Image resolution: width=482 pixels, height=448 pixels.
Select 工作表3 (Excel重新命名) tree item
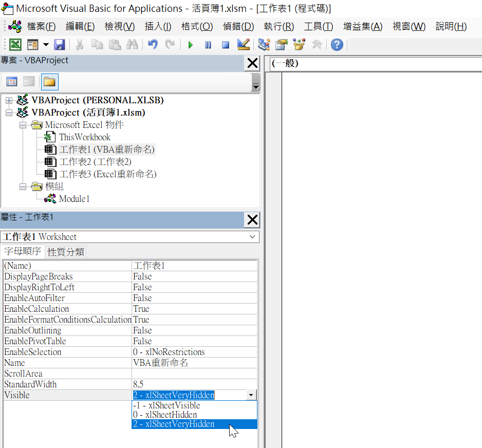(x=107, y=174)
